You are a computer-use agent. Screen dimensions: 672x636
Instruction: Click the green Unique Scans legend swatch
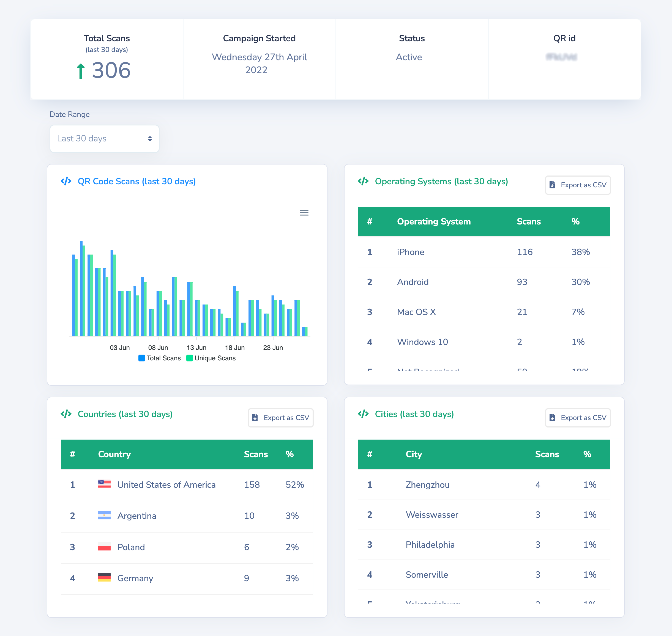[x=190, y=358]
